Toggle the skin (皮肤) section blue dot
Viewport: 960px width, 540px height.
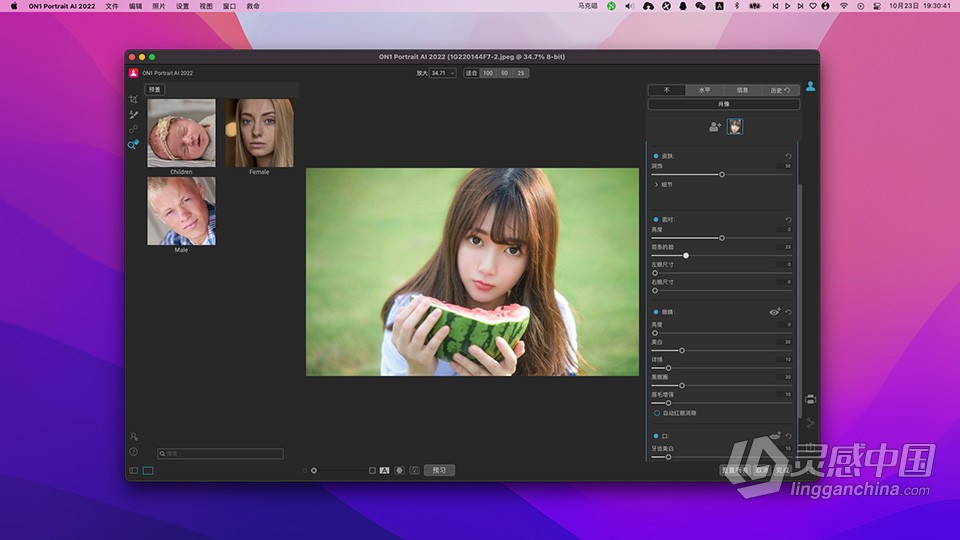tap(656, 156)
